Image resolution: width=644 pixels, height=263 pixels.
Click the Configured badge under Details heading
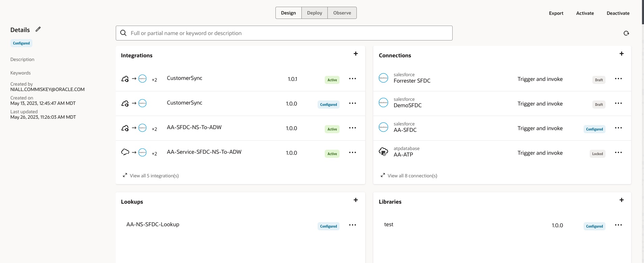pos(21,43)
